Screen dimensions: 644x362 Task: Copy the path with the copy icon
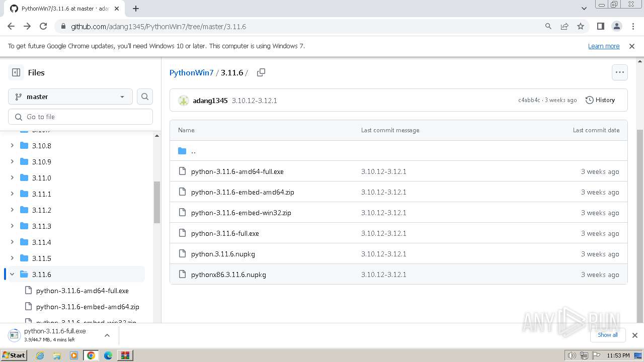[261, 72]
